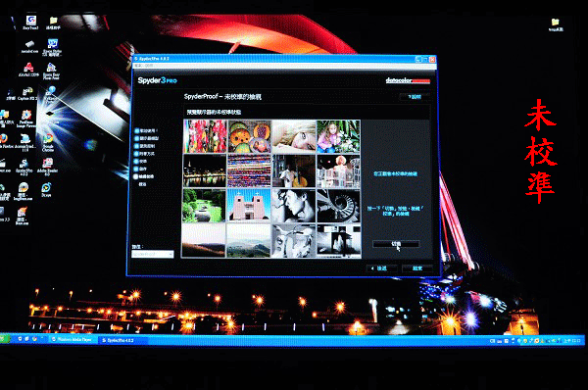Click the finish button at bottom right
Image resolution: width=588 pixels, height=390 pixels.
tap(417, 268)
